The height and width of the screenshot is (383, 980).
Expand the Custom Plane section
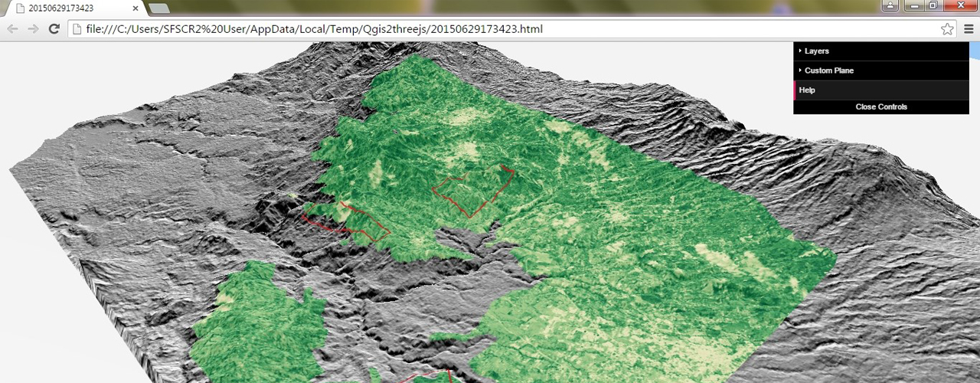[x=828, y=70]
